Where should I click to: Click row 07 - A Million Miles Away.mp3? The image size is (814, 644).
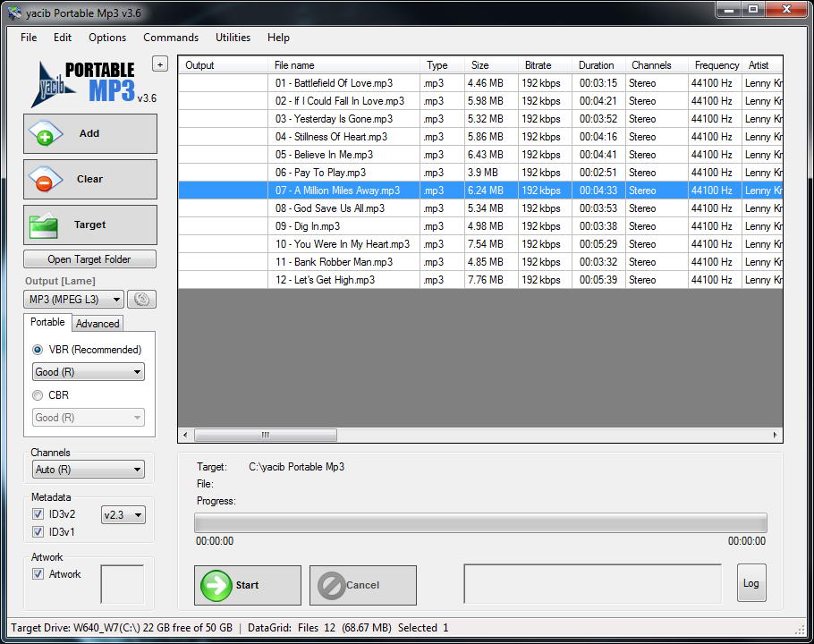(x=480, y=191)
